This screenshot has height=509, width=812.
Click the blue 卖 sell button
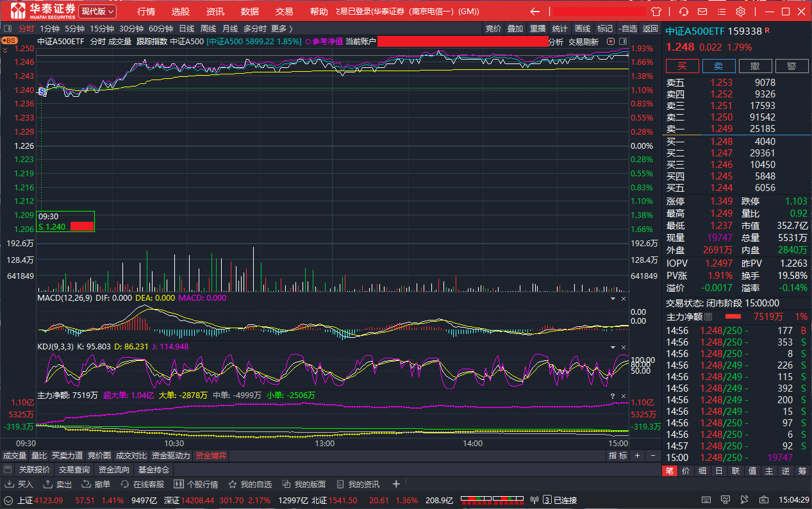pos(718,66)
